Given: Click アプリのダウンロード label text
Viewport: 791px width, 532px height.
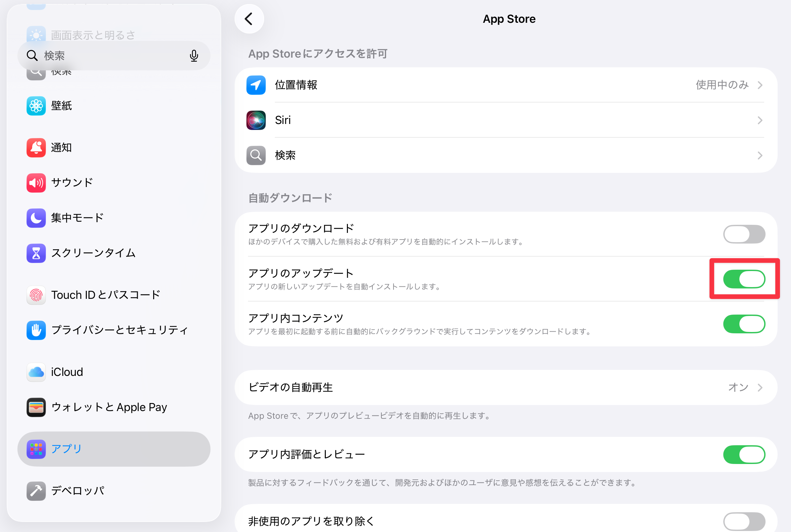Looking at the screenshot, I should [301, 228].
